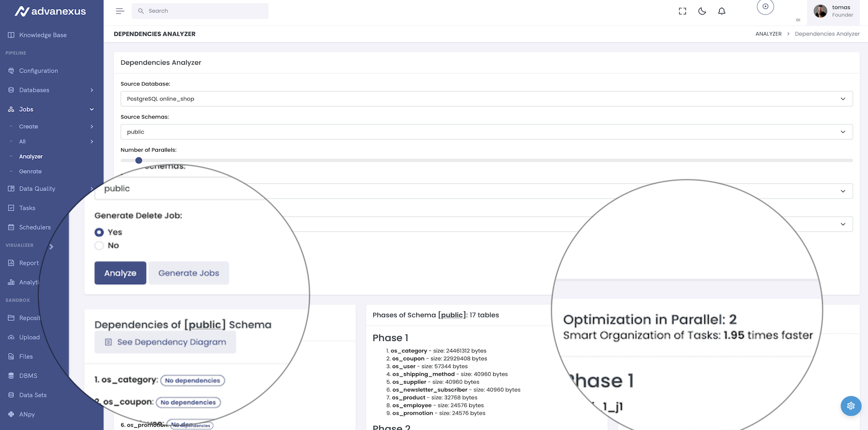Image resolution: width=868 pixels, height=430 pixels.
Task: Click the Generate Jobs button
Action: (x=189, y=273)
